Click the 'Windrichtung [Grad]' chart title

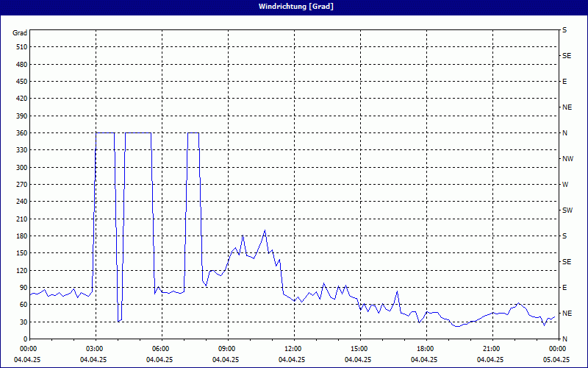[296, 7]
